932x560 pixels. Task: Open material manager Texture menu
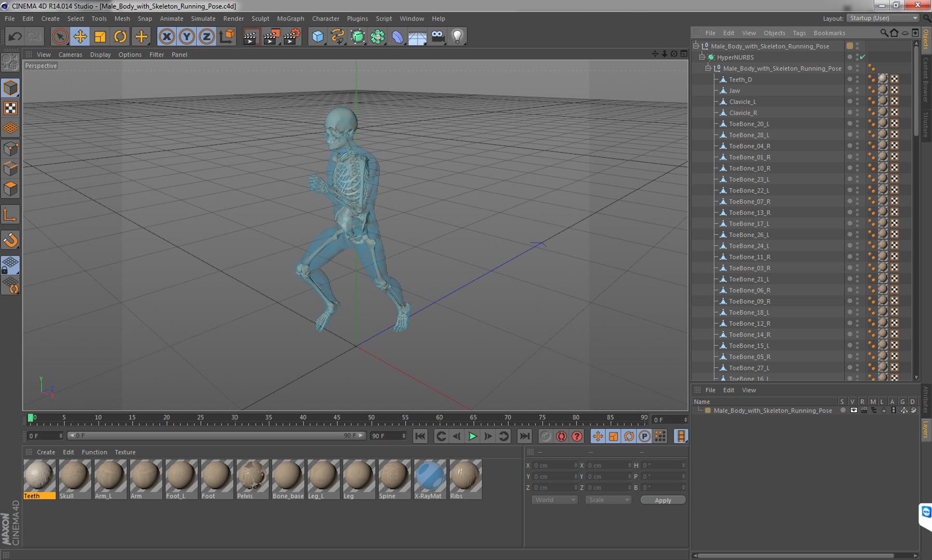click(x=125, y=452)
